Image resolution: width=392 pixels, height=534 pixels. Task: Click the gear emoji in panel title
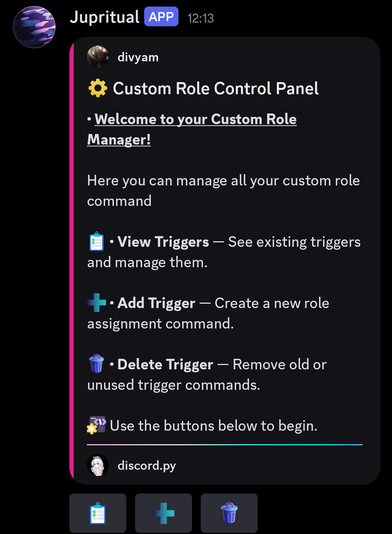(x=98, y=88)
